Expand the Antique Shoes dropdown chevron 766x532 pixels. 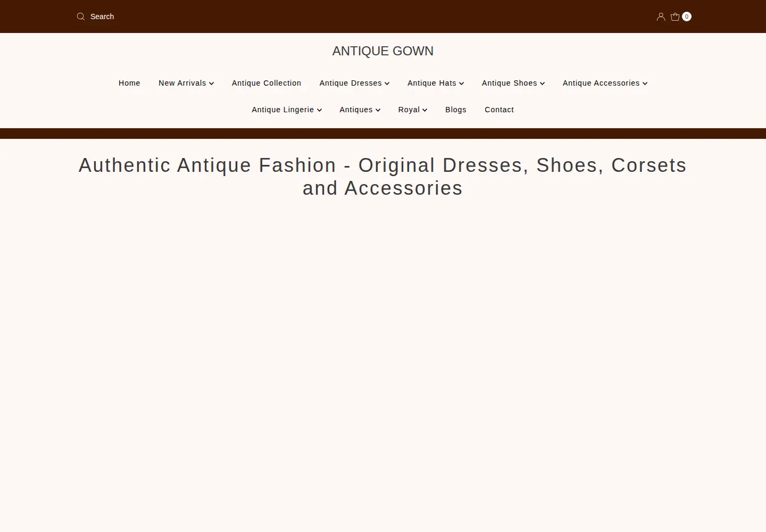click(x=542, y=84)
